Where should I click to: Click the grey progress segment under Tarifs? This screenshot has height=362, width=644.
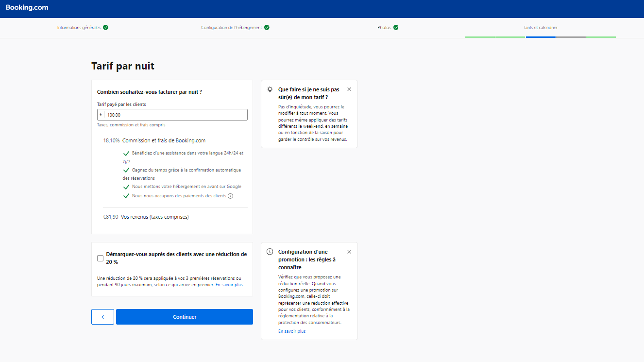click(x=571, y=37)
